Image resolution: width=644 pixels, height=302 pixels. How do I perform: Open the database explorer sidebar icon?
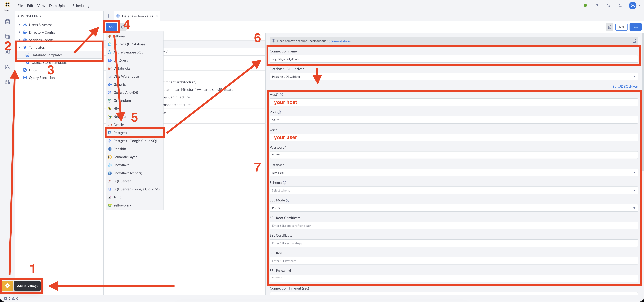[x=8, y=22]
